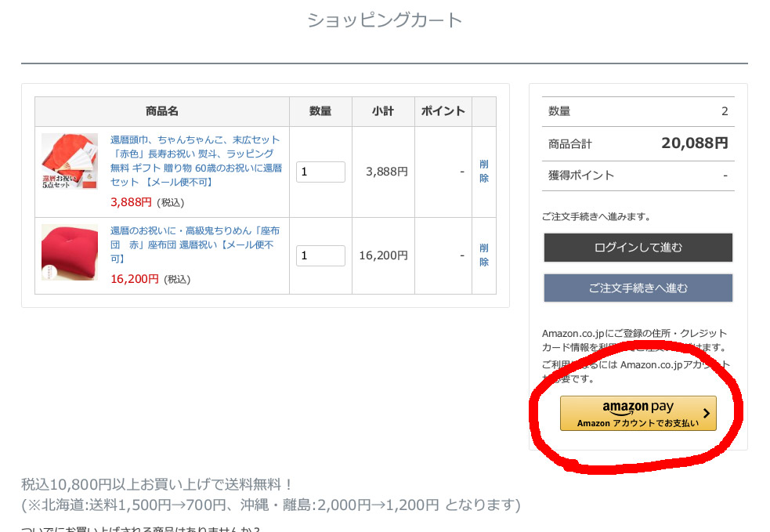
Task: Click the red 3,888円 price under first product
Action: [x=131, y=202]
